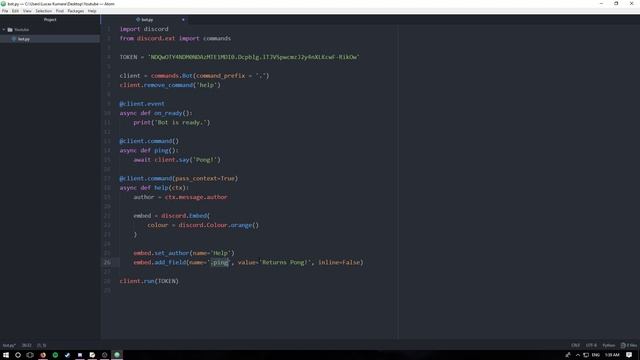Click the Python icon on the bot.py tab

point(138,20)
